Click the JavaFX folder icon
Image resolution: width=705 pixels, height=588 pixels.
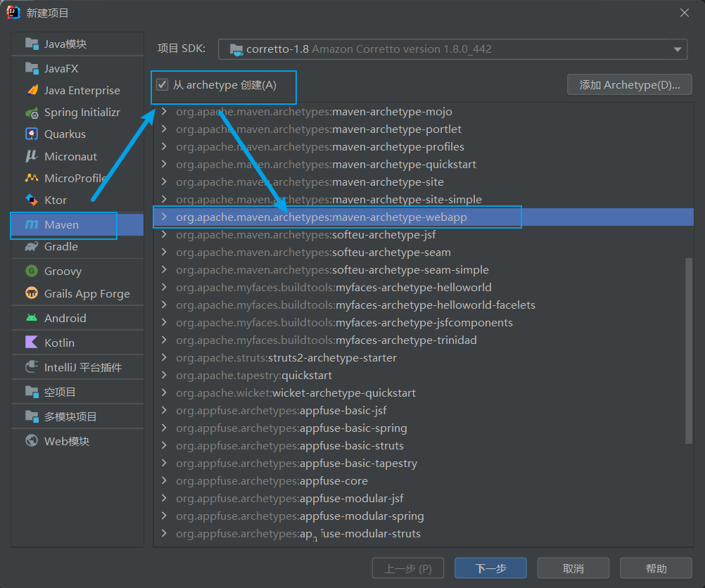[x=32, y=68]
